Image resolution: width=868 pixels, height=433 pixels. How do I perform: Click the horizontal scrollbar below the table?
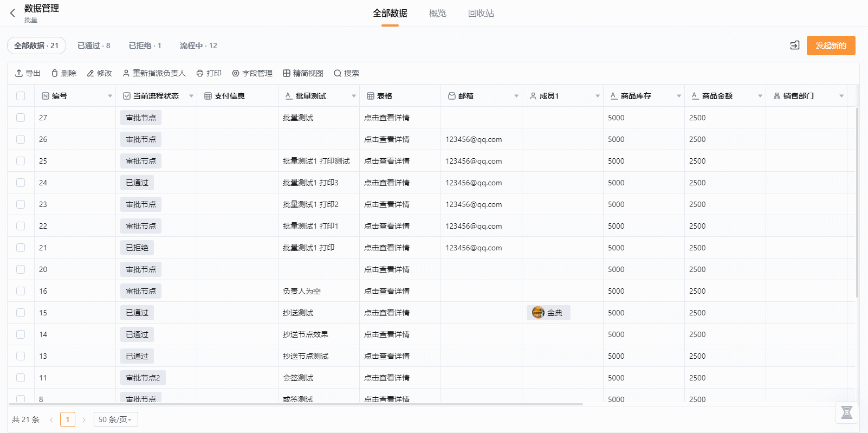click(296, 404)
